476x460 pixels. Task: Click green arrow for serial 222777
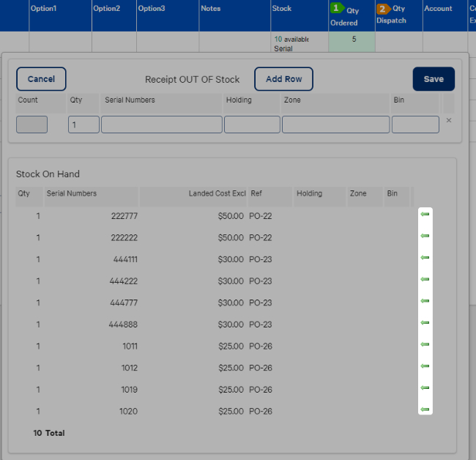[x=425, y=215]
